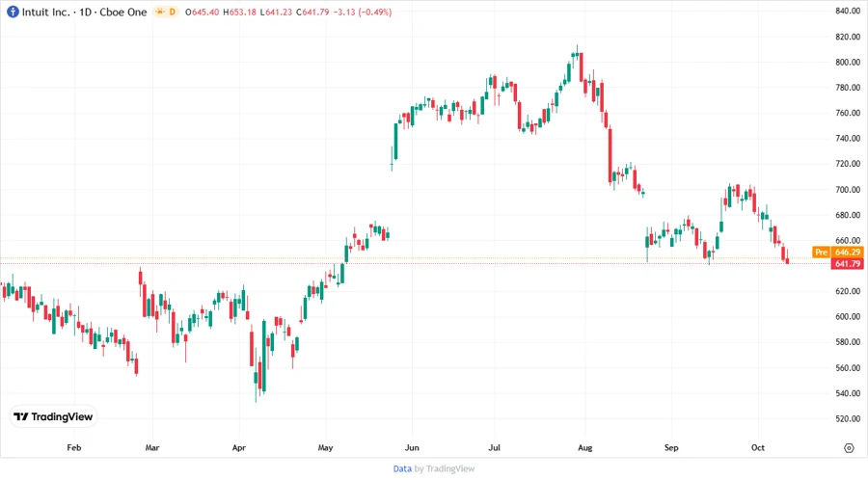Click the Aug time axis label
The width and height of the screenshot is (868, 480).
(585, 447)
